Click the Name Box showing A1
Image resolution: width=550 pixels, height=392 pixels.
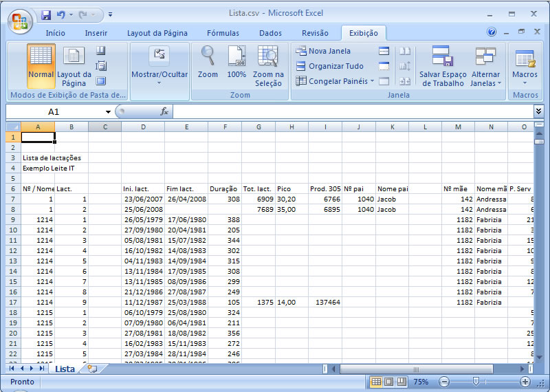(x=55, y=112)
